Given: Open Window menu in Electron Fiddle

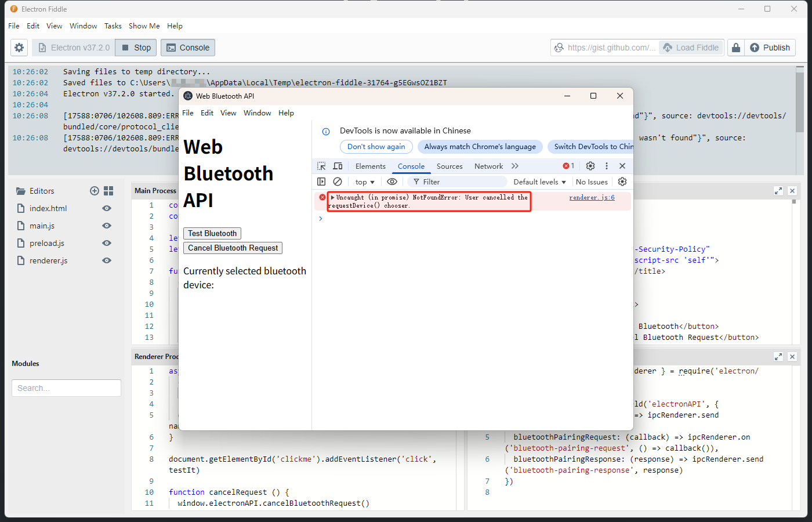Looking at the screenshot, I should (84, 26).
